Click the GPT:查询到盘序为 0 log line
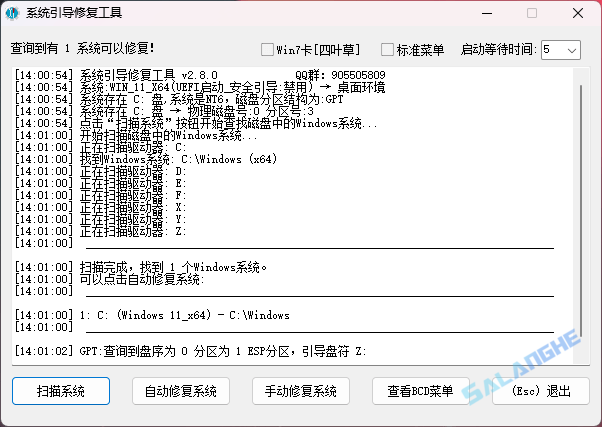This screenshot has height=427, width=602. click(190, 351)
